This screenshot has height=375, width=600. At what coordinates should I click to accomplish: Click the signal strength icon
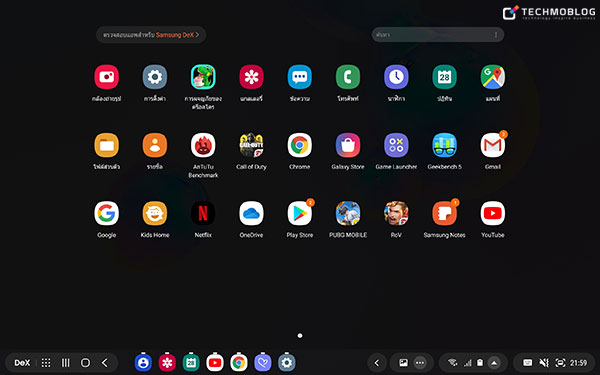[x=468, y=363]
